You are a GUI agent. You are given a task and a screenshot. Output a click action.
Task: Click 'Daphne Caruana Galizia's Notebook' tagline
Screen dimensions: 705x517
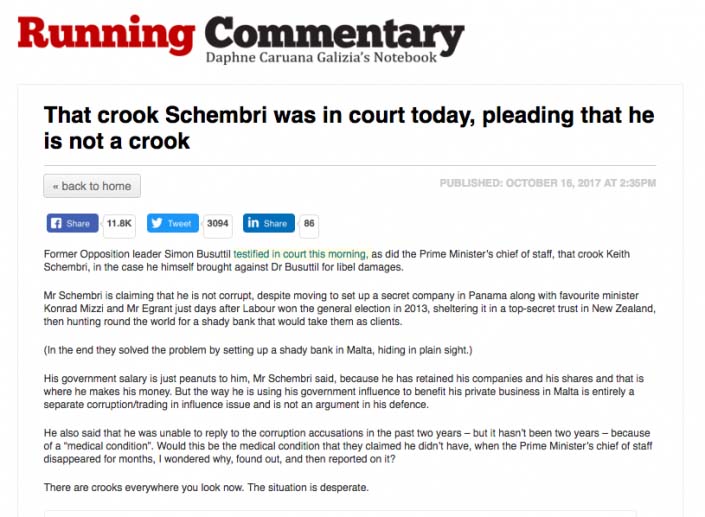tap(321, 58)
